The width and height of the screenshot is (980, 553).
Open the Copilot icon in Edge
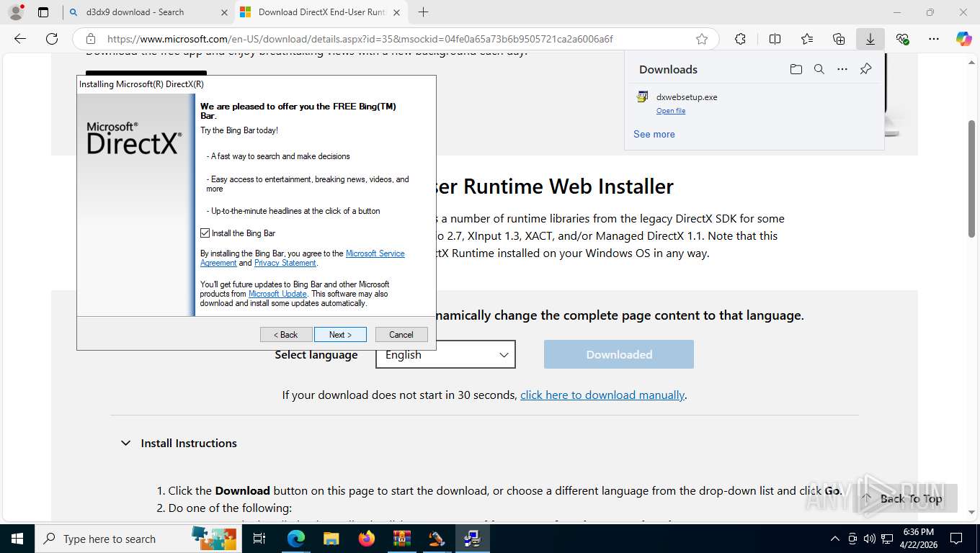point(964,39)
